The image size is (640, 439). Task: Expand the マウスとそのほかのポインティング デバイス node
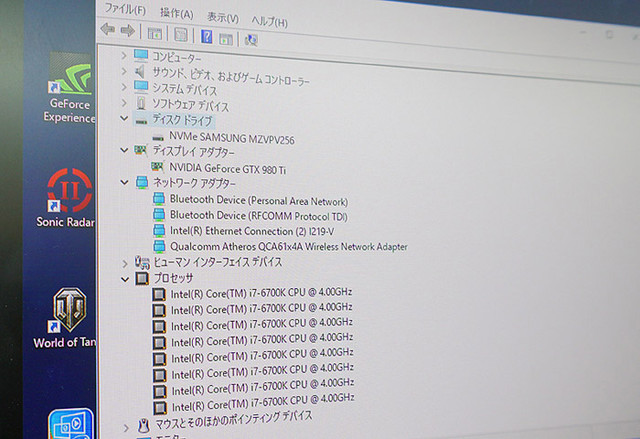click(126, 428)
